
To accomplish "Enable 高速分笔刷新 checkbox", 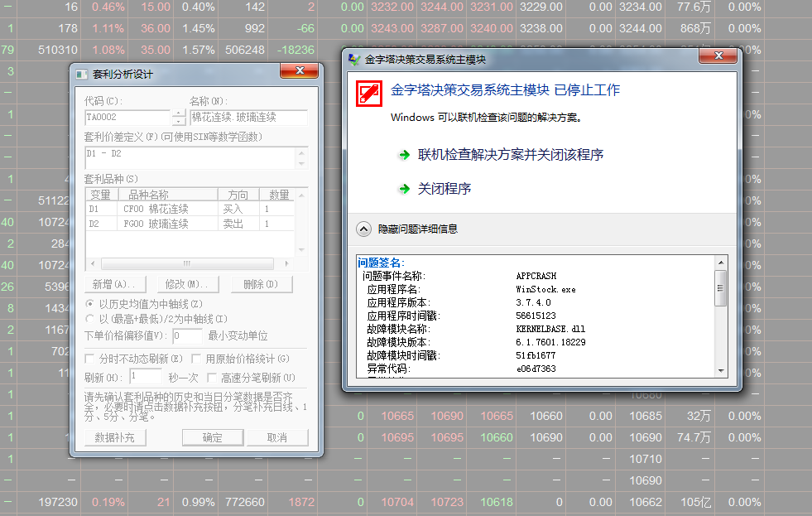I will (212, 377).
